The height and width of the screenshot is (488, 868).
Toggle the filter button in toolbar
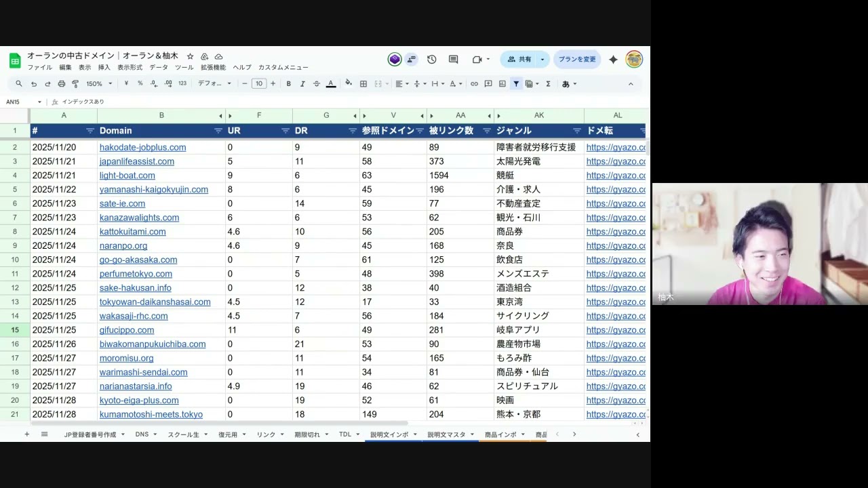[516, 84]
